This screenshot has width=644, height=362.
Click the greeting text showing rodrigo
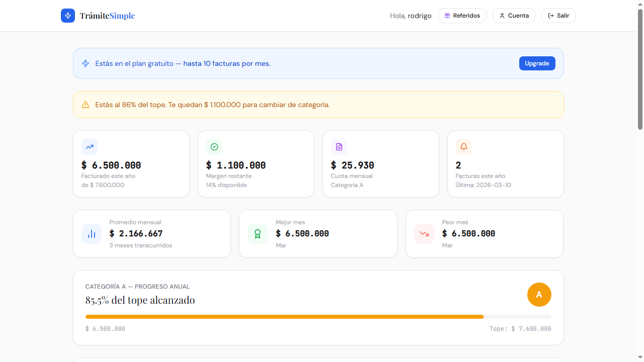[x=411, y=16]
